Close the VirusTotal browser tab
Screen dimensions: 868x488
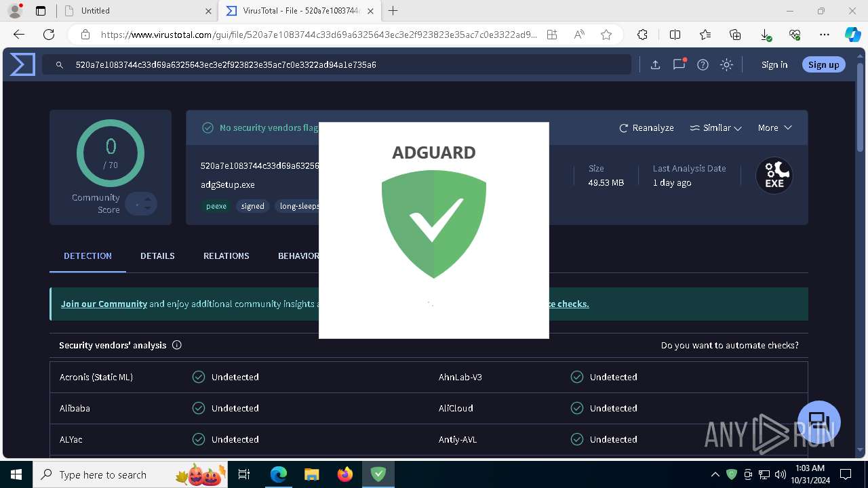[370, 11]
